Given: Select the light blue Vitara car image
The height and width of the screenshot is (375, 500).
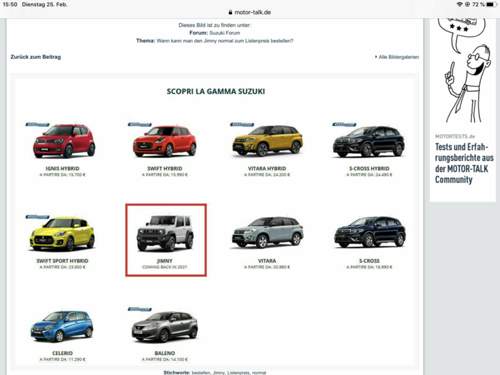Looking at the screenshot, I should point(268,232).
